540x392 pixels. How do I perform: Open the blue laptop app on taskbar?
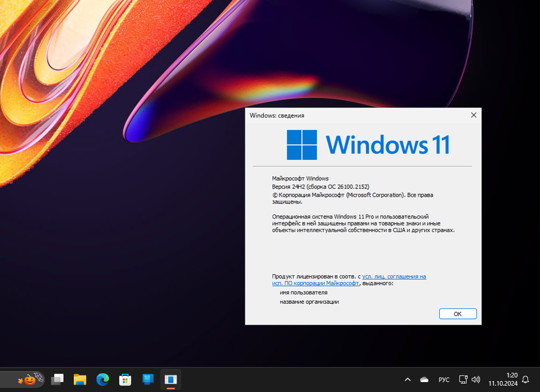pyautogui.click(x=148, y=379)
